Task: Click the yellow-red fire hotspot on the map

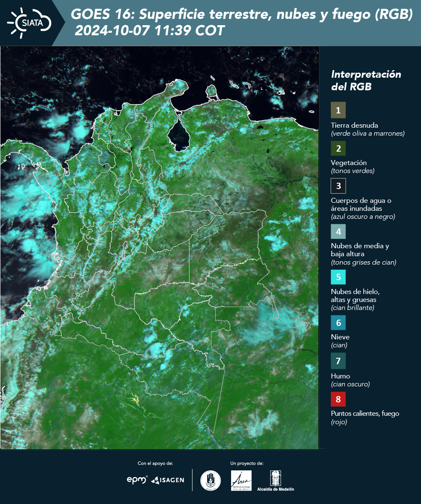Action: point(135,399)
